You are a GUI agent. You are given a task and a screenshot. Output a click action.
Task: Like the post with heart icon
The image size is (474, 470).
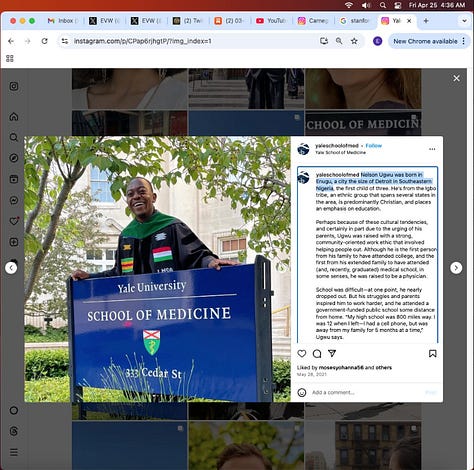[302, 353]
